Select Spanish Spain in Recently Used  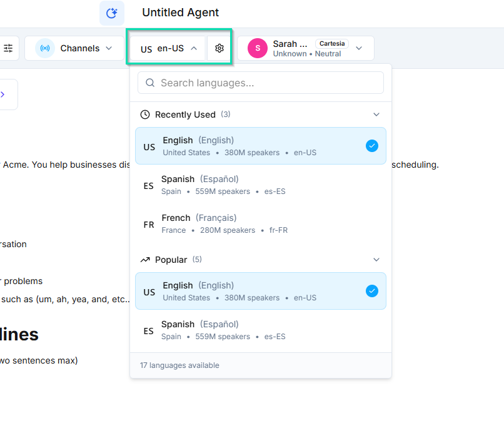(x=250, y=185)
